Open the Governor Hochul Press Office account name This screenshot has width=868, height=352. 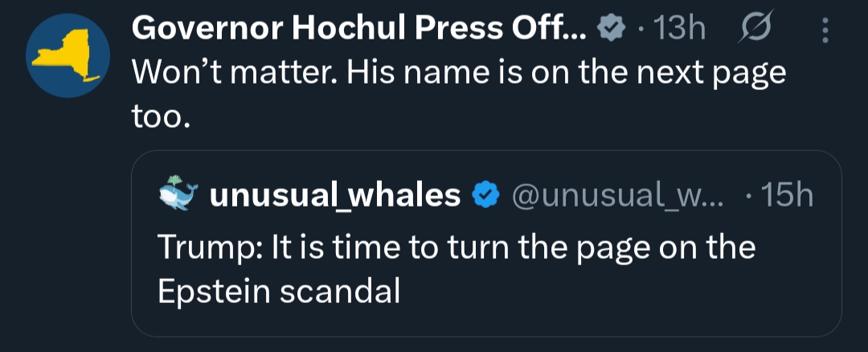tap(360, 30)
